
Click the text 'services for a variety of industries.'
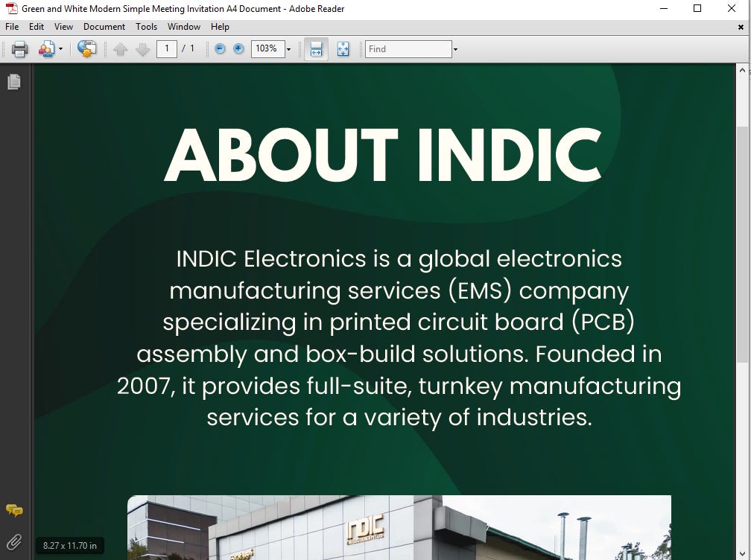point(399,417)
